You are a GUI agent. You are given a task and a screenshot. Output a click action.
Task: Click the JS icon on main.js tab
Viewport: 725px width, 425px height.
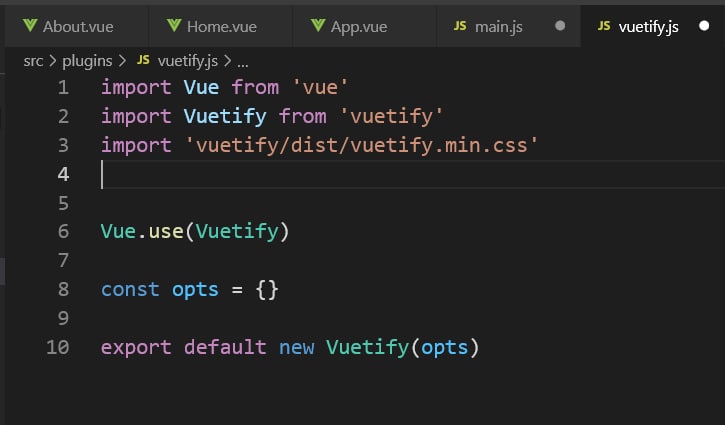point(460,26)
